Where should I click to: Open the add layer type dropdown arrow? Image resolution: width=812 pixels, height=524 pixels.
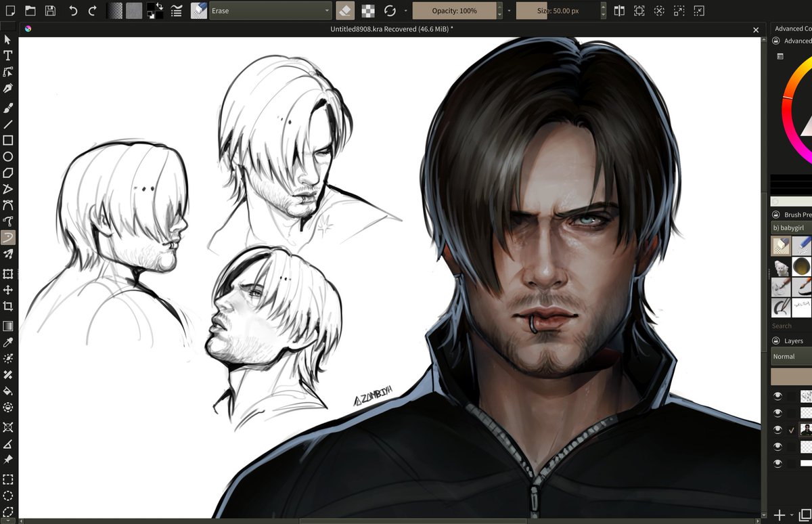click(x=791, y=516)
